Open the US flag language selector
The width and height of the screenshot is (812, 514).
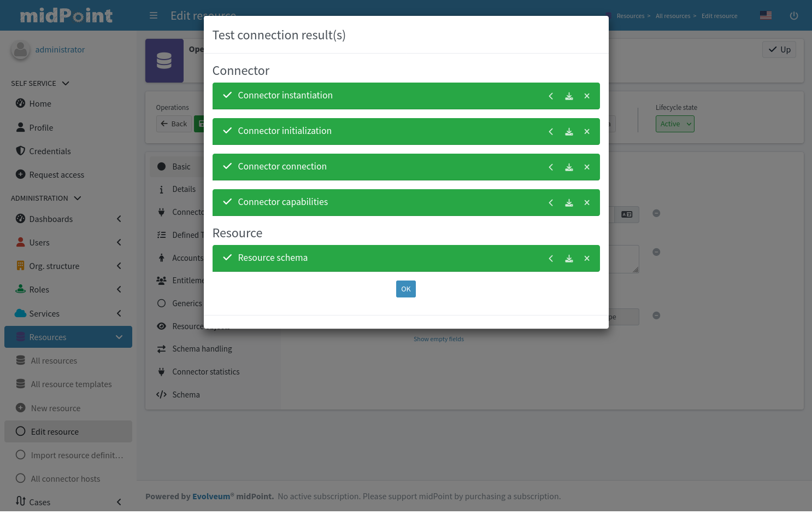[766, 15]
